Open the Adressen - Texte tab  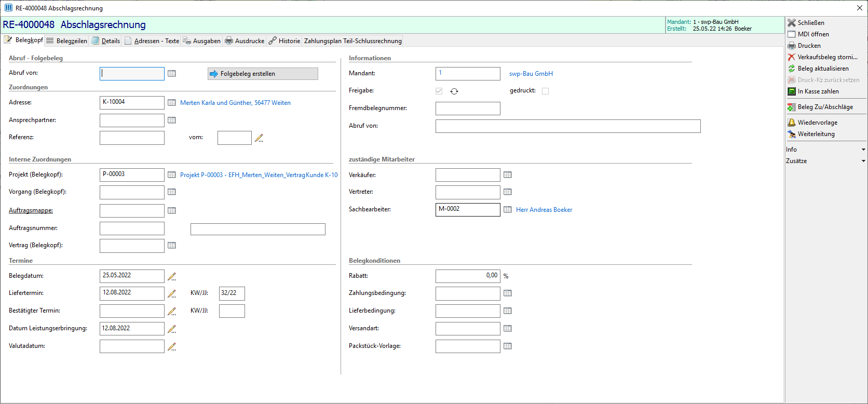click(x=152, y=41)
